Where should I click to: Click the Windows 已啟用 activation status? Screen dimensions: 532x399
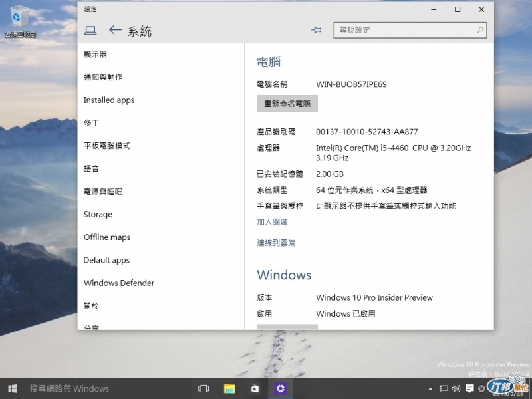(346, 314)
